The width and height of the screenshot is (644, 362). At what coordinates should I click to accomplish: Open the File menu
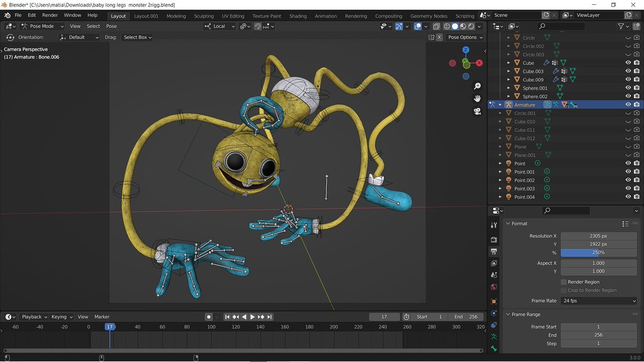point(18,15)
